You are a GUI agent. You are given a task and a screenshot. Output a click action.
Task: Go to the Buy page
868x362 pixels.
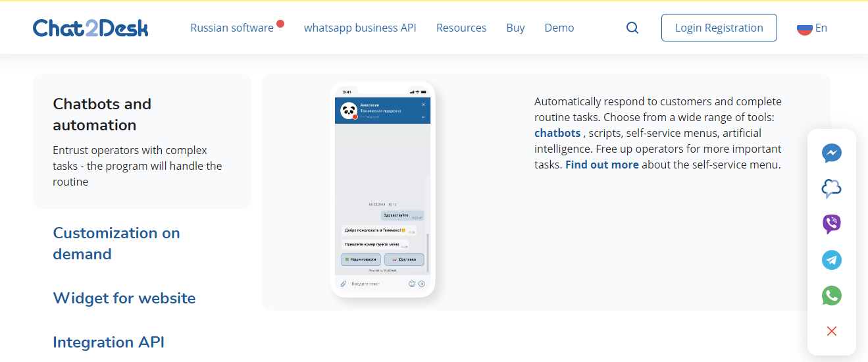click(515, 28)
